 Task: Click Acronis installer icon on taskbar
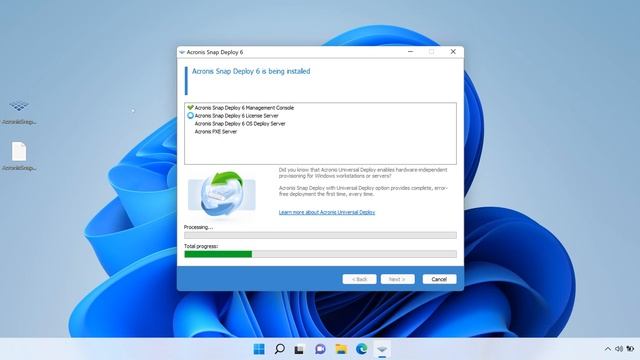[x=382, y=349]
